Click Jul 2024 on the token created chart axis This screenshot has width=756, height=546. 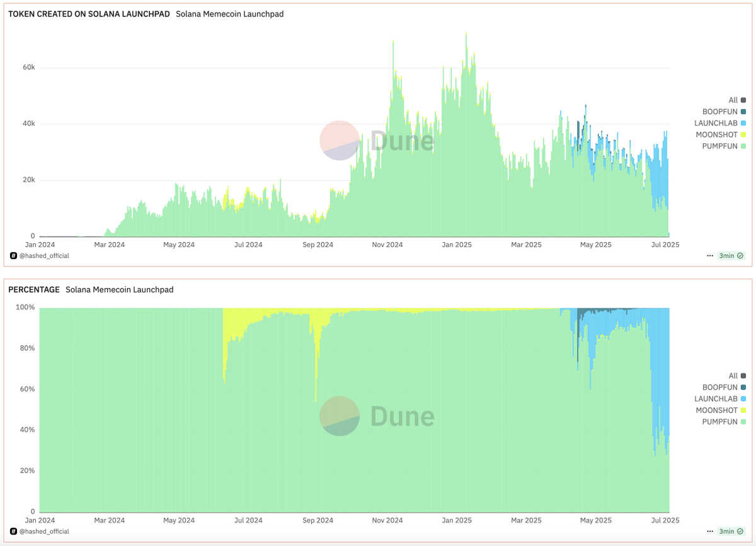[249, 245]
